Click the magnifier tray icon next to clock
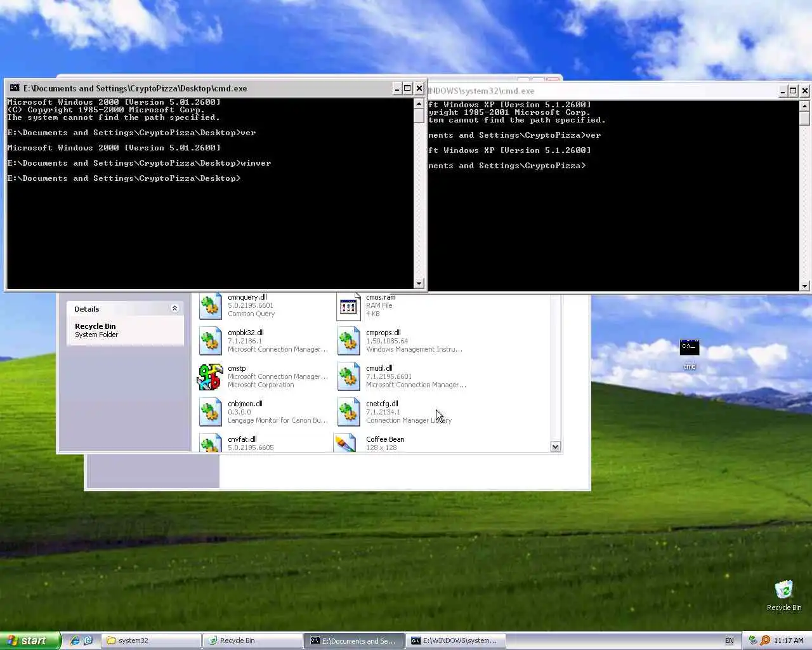812x650 pixels. tap(765, 640)
